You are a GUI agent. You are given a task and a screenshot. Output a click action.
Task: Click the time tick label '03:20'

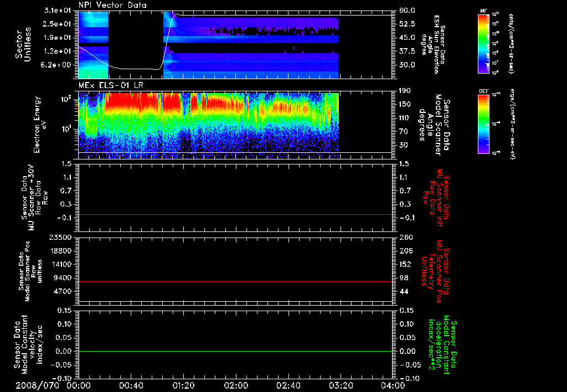pyautogui.click(x=341, y=385)
